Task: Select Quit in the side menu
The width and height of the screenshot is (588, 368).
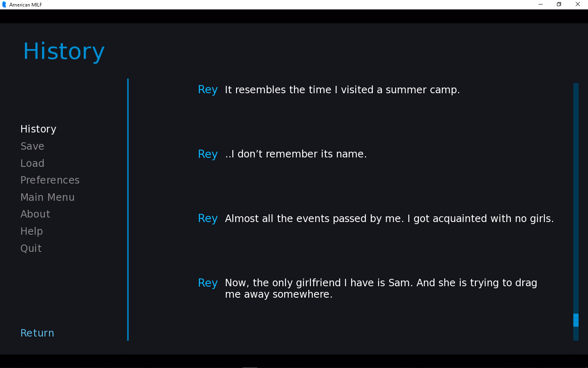Action: coord(31,249)
